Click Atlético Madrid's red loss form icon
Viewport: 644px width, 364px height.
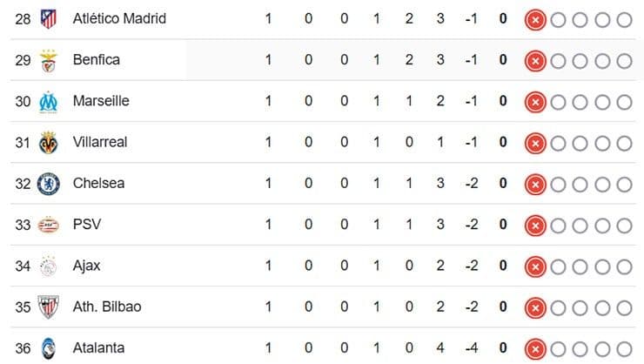(x=535, y=19)
